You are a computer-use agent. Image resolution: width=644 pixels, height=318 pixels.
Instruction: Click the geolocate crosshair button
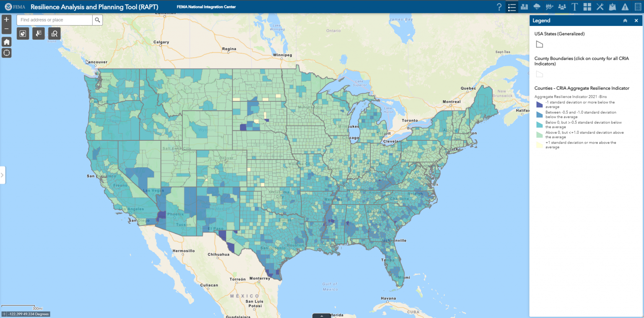pyautogui.click(x=6, y=53)
